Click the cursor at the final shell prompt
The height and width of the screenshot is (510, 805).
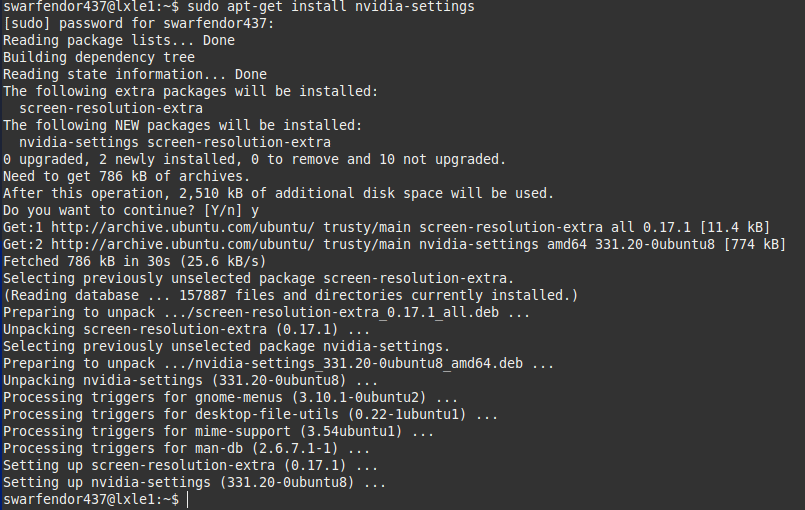tap(187, 499)
